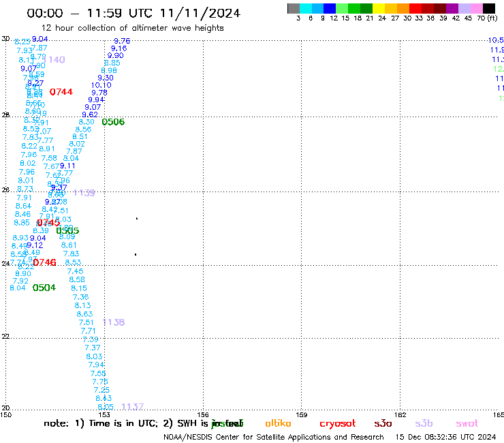Click the 8.98 wave height value
The height and width of the screenshot is (443, 504).
coord(109,70)
